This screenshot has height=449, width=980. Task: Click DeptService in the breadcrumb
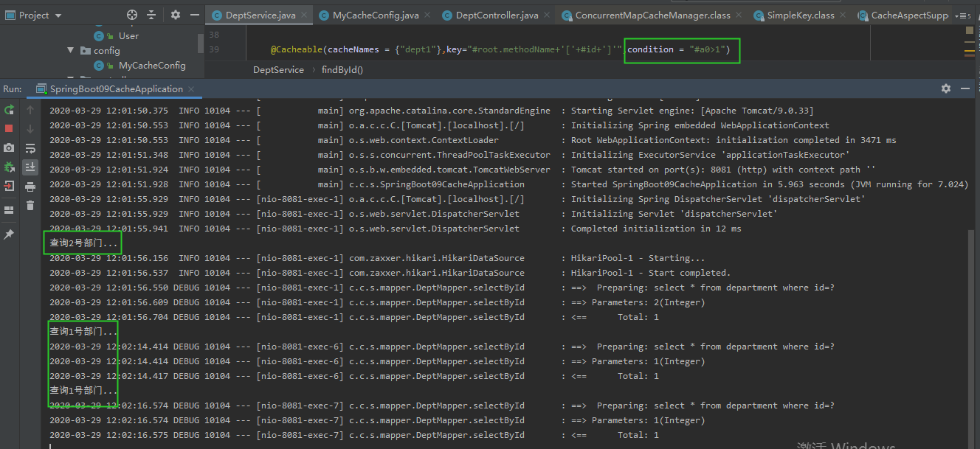278,69
